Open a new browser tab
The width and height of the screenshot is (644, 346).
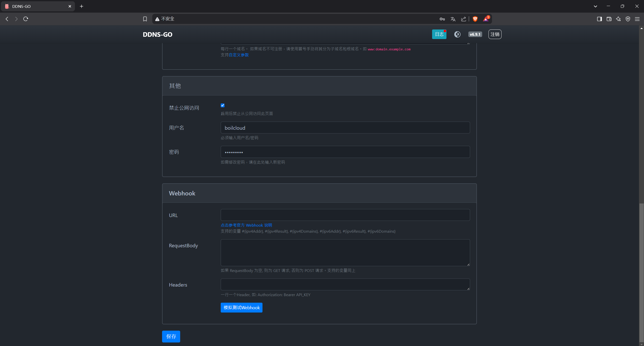pyautogui.click(x=82, y=6)
